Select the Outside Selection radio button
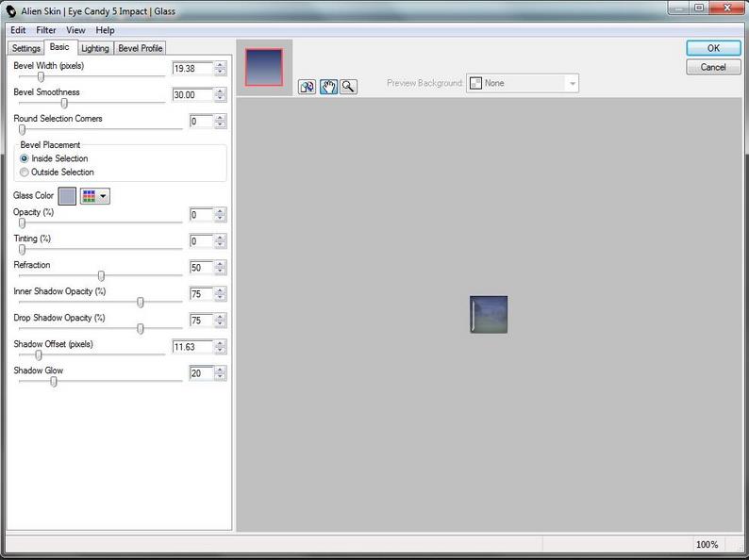Screen dimensions: 749x560 [24, 172]
